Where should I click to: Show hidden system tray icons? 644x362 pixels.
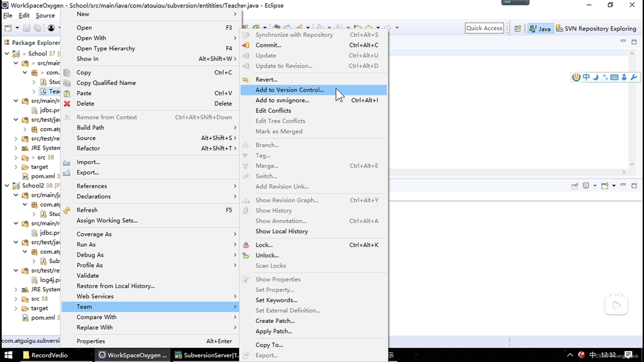(x=570, y=355)
